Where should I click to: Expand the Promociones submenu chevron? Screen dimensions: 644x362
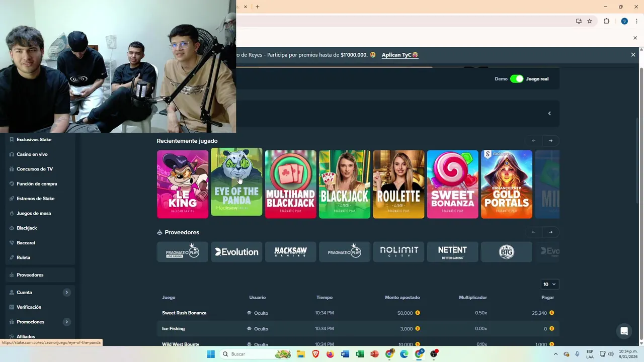click(66, 322)
